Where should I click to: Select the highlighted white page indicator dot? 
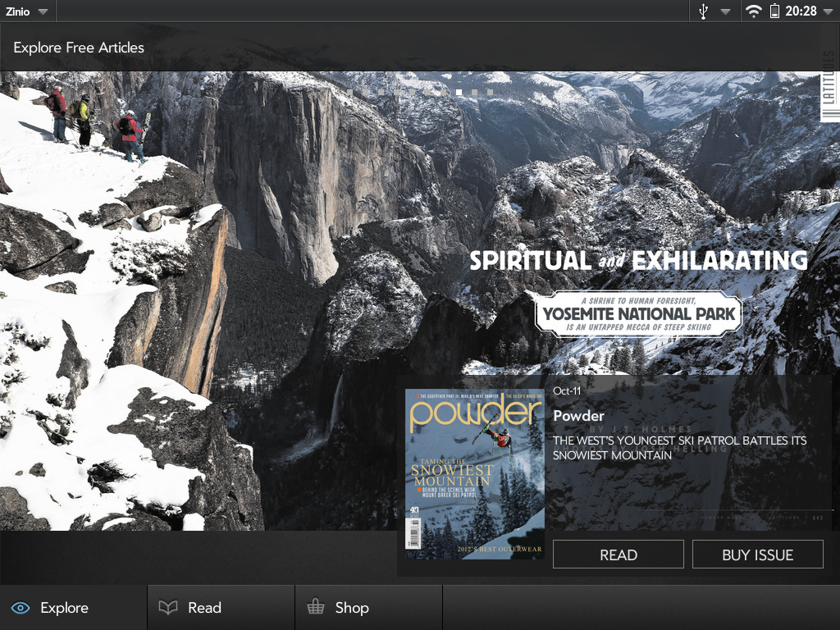coord(459,92)
